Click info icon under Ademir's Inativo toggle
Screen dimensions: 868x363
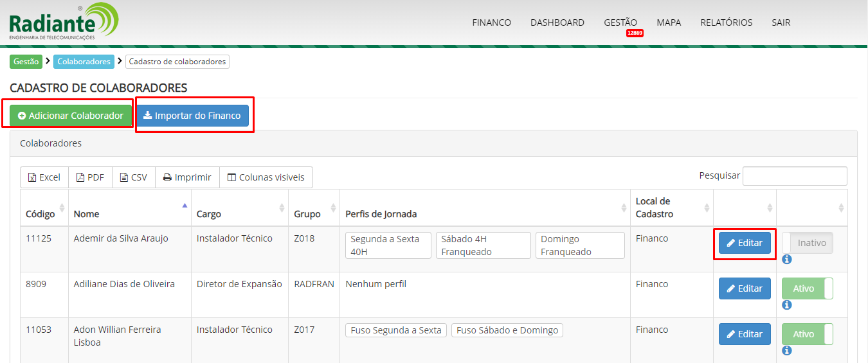point(786,260)
